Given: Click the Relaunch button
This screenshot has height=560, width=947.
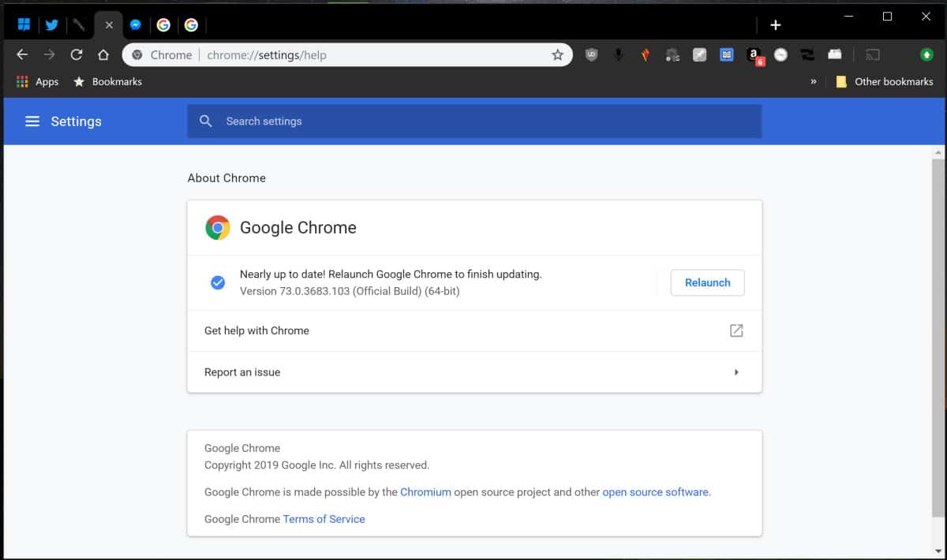Looking at the screenshot, I should pos(707,282).
